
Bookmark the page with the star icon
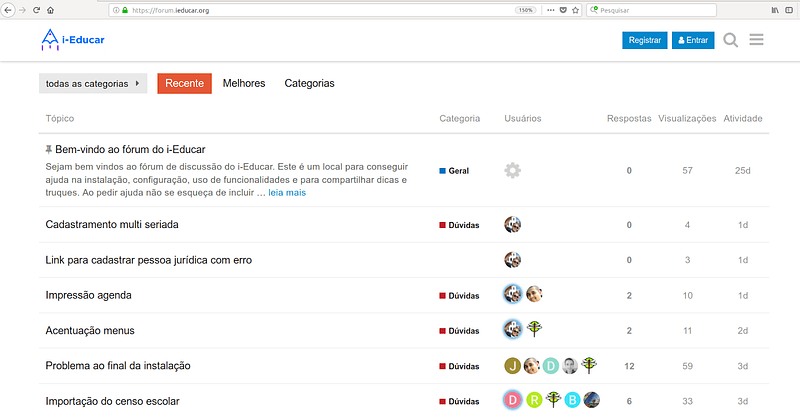coord(576,10)
